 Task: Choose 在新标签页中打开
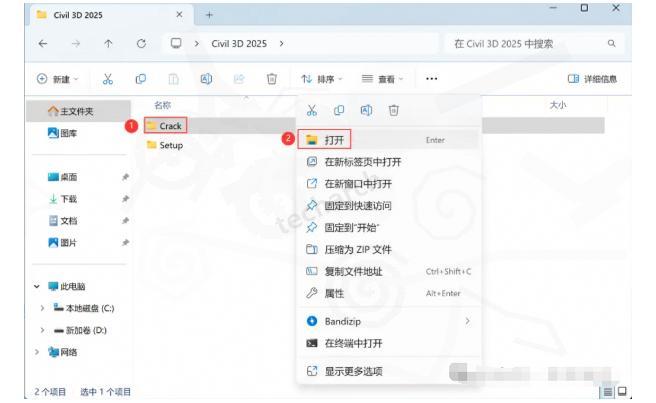[389, 162]
